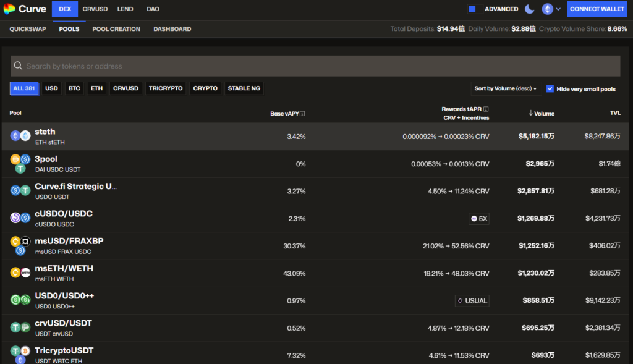Click msETH/WETH rewards 19.21% → 48.03% CRV
This screenshot has height=364, width=633.
[456, 274]
